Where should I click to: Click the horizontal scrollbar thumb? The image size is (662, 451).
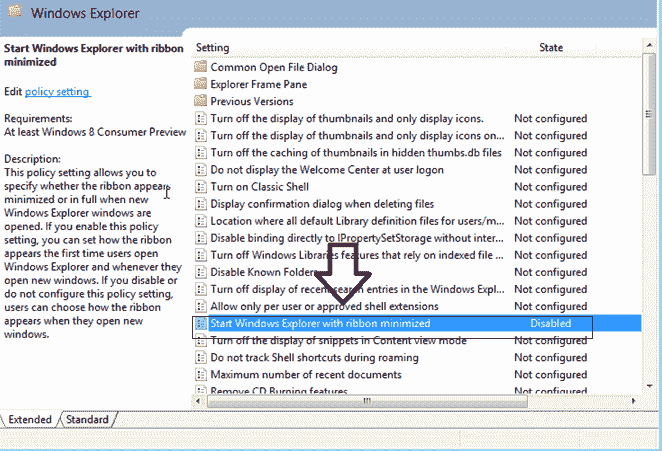[367, 401]
